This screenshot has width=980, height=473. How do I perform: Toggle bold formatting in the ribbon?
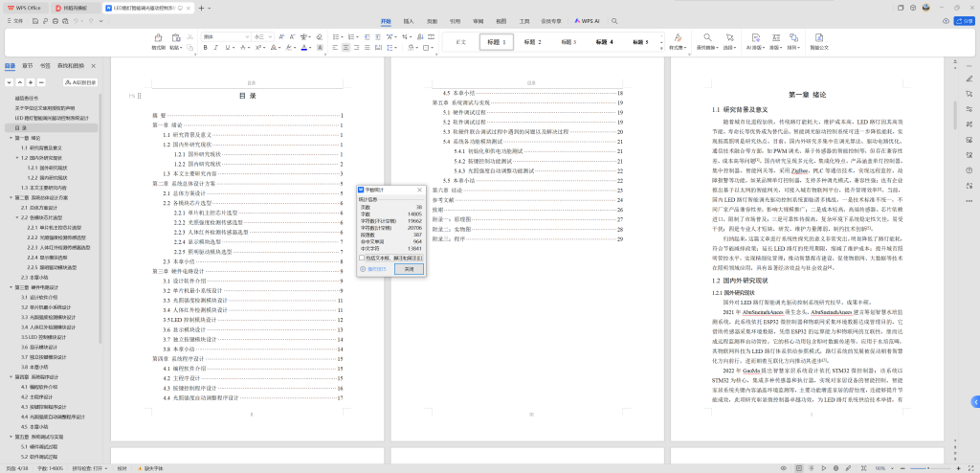click(205, 47)
